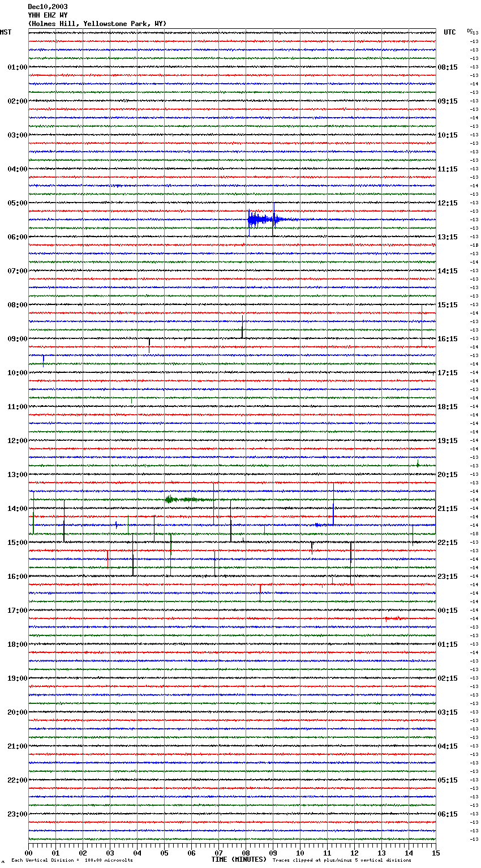Click the 16:15 UTC time label
The height and width of the screenshot is (868, 481).
click(448, 339)
